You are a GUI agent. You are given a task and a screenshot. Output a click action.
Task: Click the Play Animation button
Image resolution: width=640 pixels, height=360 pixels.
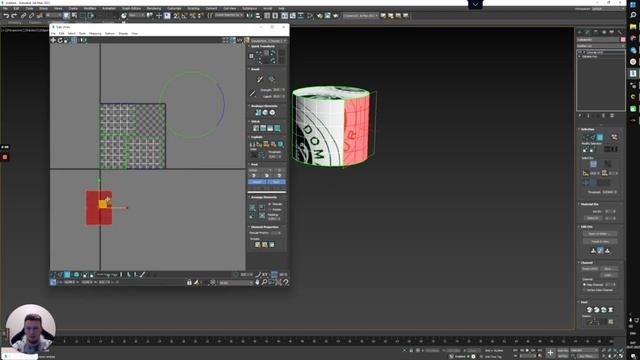[527, 350]
